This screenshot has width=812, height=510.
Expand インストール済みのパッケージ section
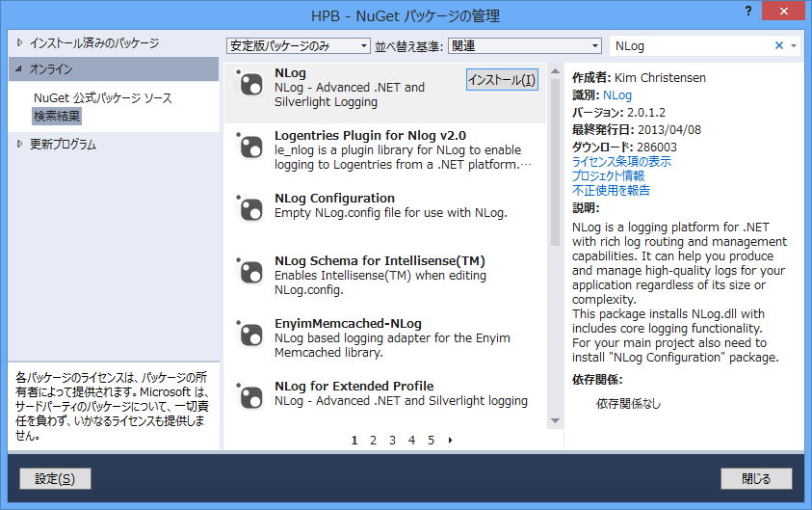point(19,42)
